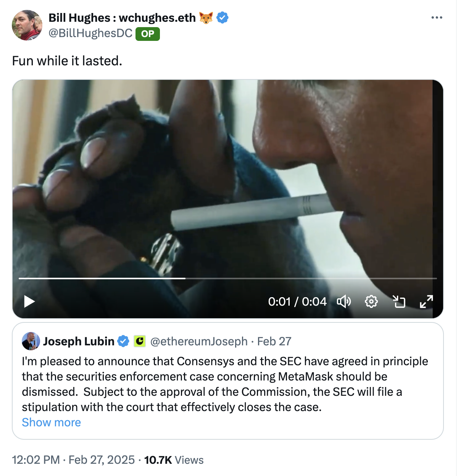Expand quoted tweet with Show more

coord(51,422)
